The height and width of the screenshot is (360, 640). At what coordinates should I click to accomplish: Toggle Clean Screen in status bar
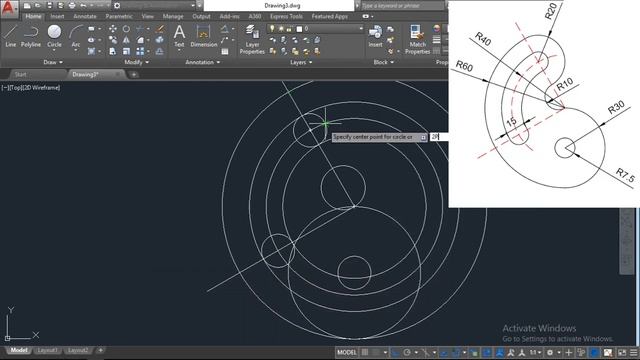pos(622,352)
